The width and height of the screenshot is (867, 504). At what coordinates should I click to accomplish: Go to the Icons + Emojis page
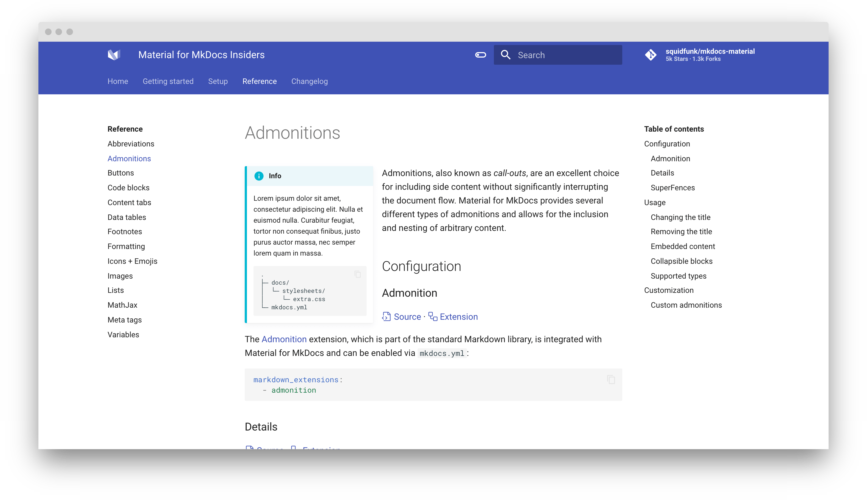(132, 261)
